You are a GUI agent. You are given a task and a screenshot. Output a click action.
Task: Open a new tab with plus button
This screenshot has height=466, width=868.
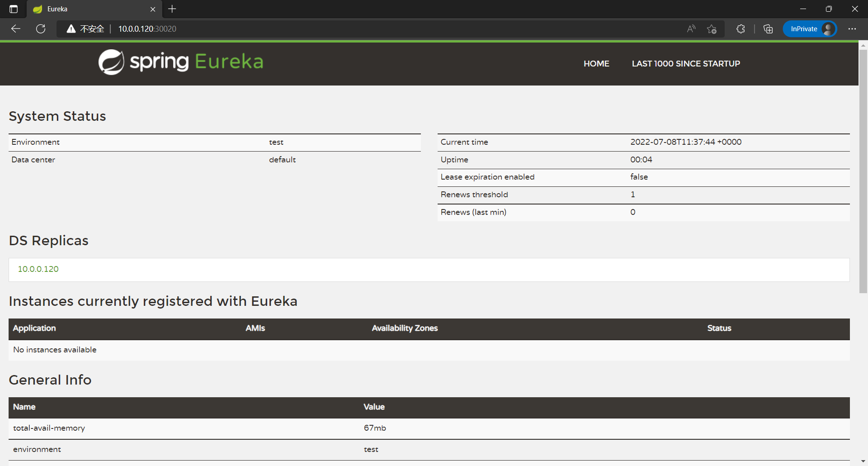tap(172, 9)
